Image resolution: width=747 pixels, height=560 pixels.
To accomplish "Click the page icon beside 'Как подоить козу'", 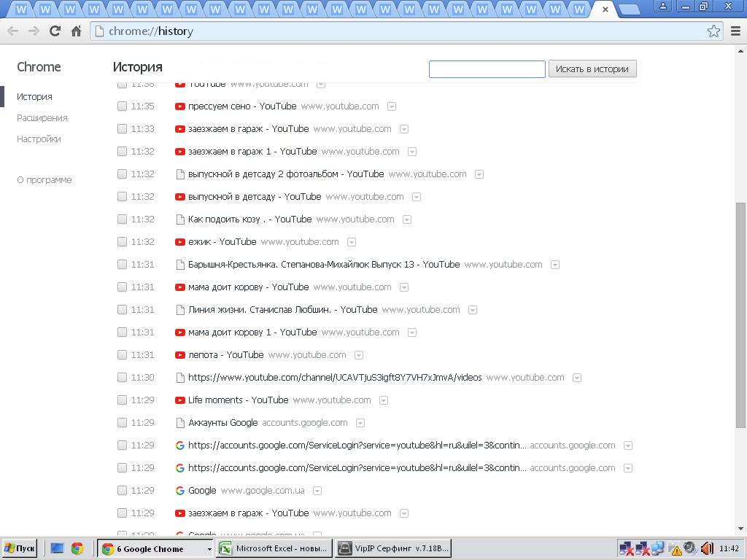I will [x=180, y=219].
